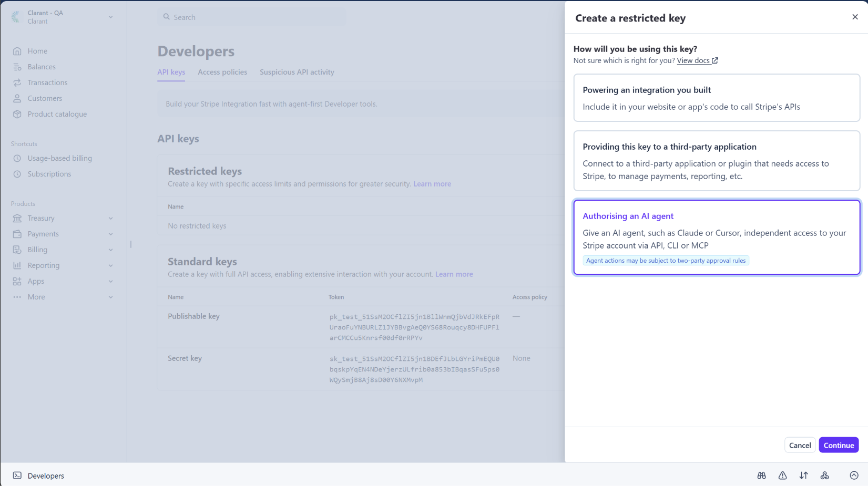Click the Transactions arrows icon
Image resolution: width=868 pixels, height=486 pixels.
pos(17,82)
